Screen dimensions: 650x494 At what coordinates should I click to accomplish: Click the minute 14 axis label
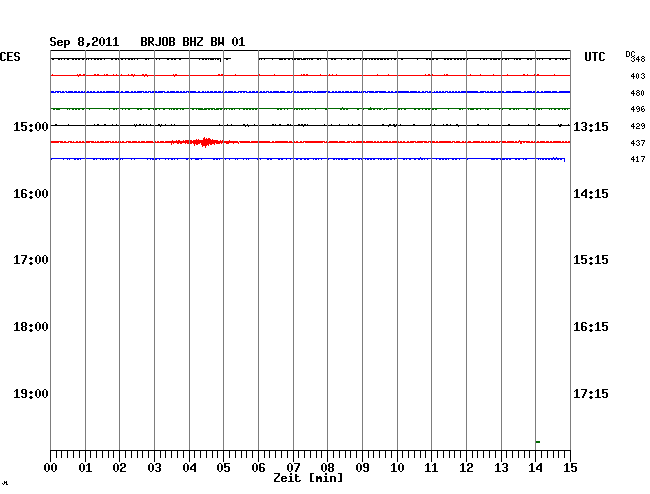(535, 468)
